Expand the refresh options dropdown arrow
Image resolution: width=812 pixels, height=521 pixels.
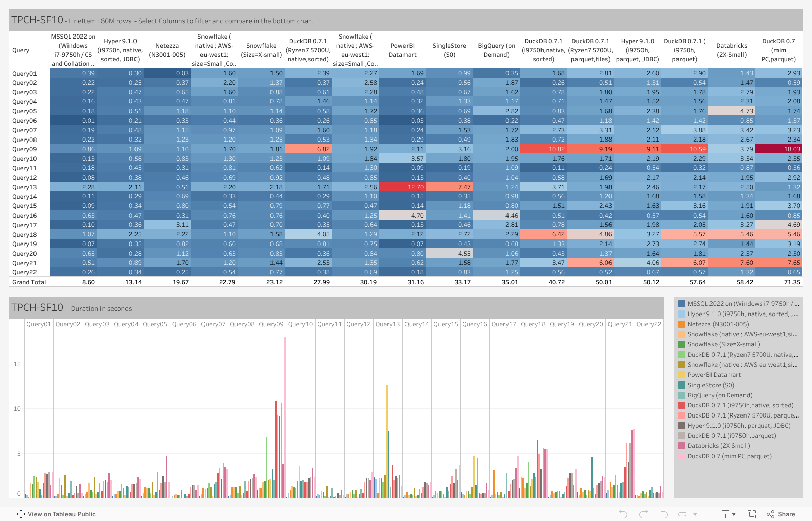(695, 514)
